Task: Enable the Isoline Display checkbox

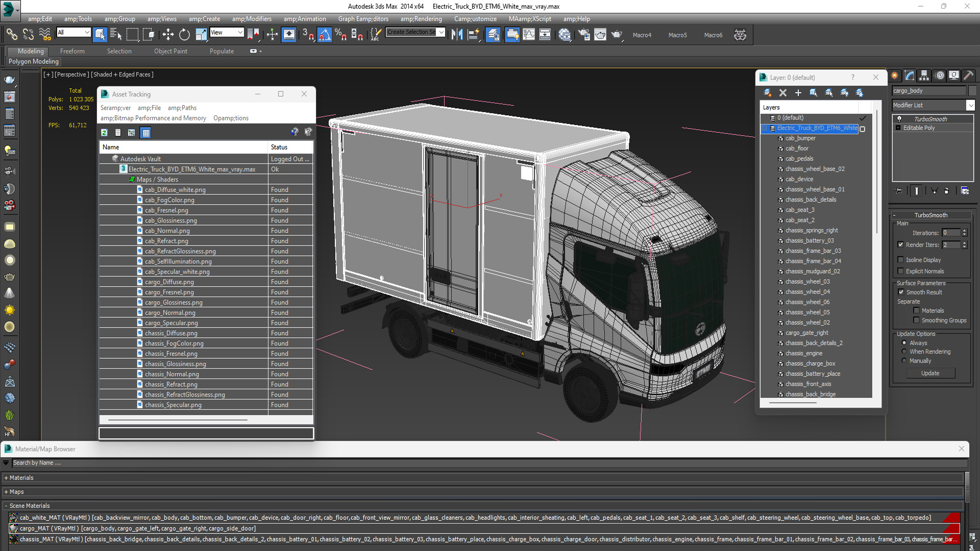Action: [900, 260]
